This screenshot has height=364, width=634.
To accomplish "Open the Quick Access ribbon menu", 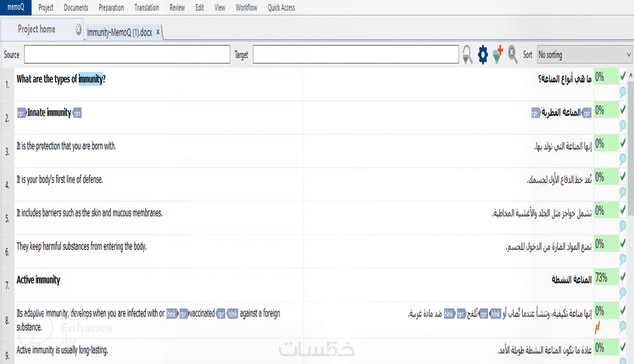I will [x=281, y=8].
